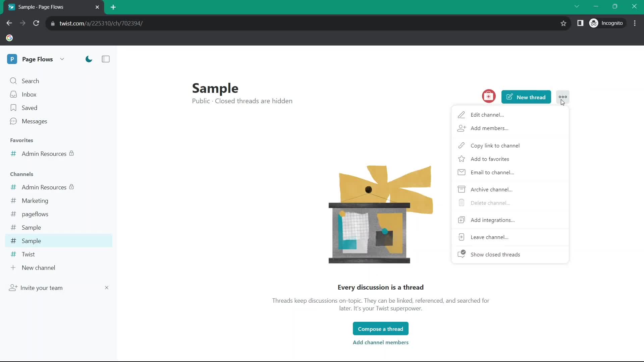Select Archive channel option

(491, 189)
